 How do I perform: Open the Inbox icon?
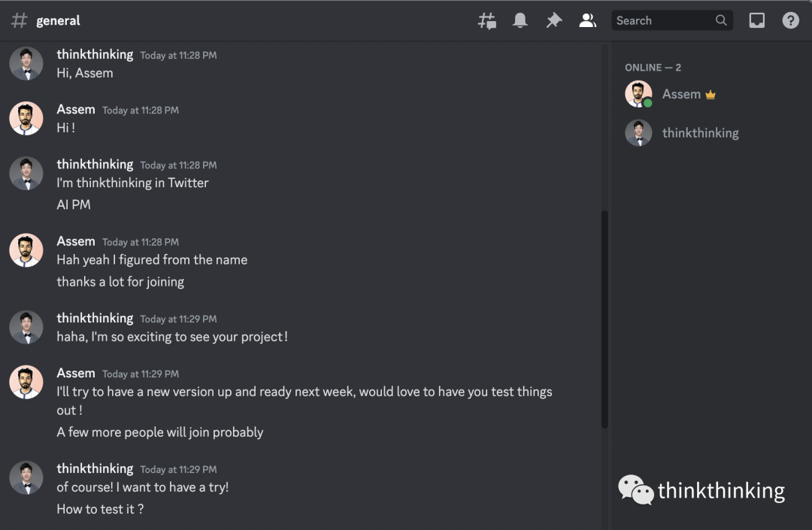[x=757, y=21]
